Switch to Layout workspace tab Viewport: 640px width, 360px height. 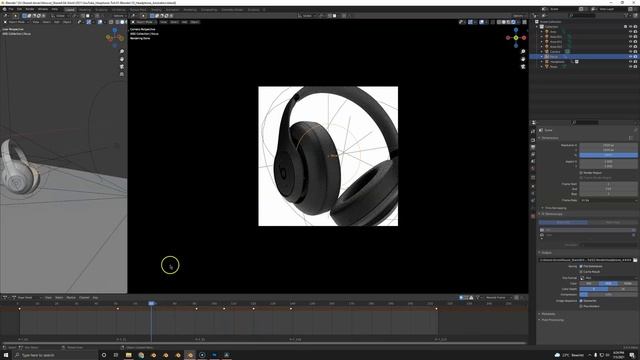point(70,9)
